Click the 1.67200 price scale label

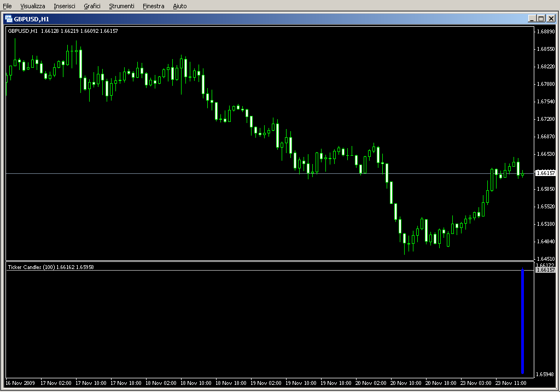pyautogui.click(x=546, y=119)
